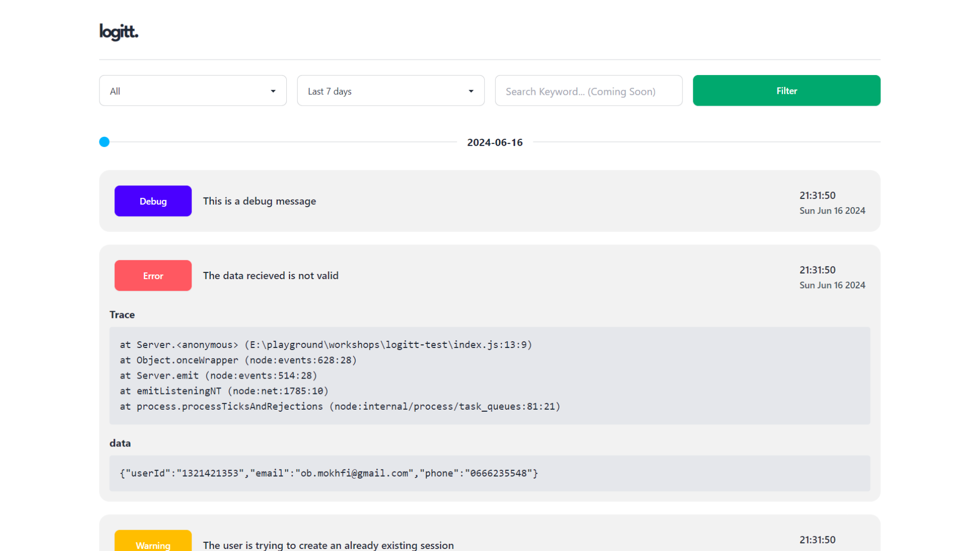Click the stack trace code block
Image resolution: width=980 pixels, height=551 pixels.
tap(489, 375)
